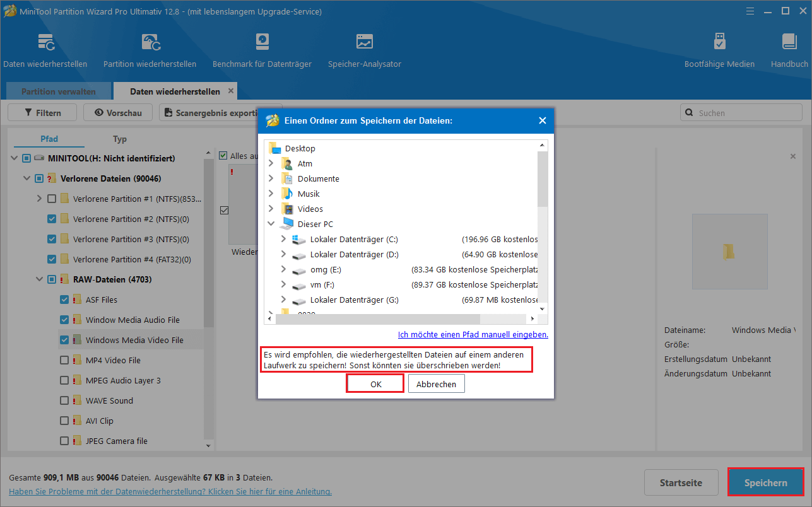Open the Handbuch manual icon
812x507 pixels.
coord(789,42)
